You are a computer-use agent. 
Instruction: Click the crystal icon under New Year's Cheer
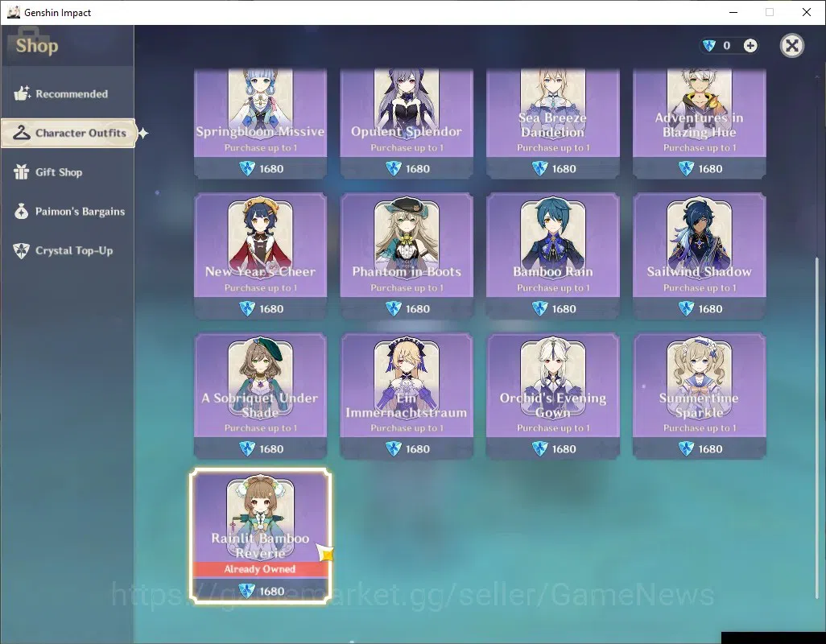click(247, 308)
